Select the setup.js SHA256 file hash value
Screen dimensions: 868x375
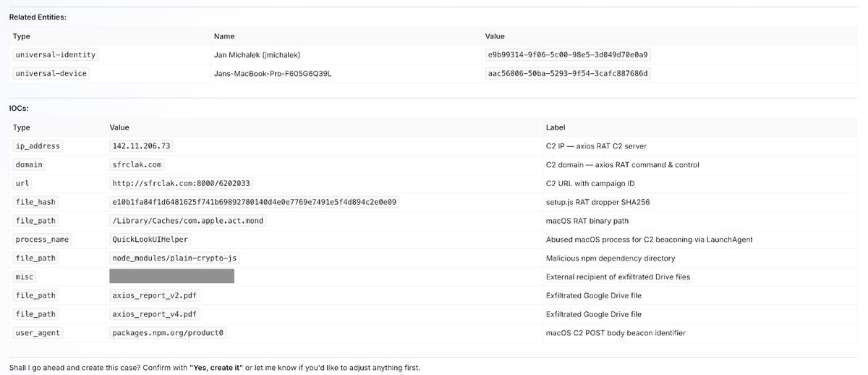[255, 202]
